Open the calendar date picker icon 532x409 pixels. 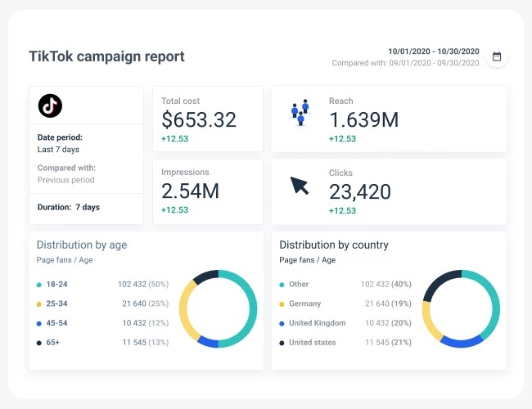496,56
